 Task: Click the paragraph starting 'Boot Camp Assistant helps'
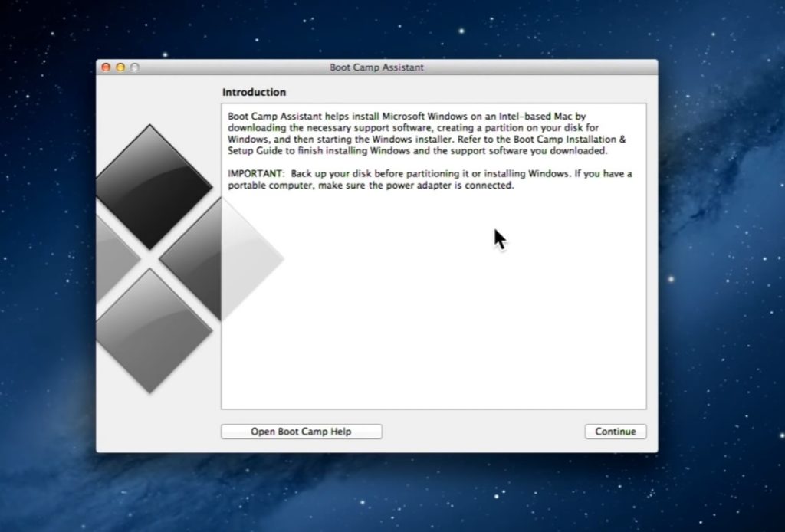(x=426, y=133)
